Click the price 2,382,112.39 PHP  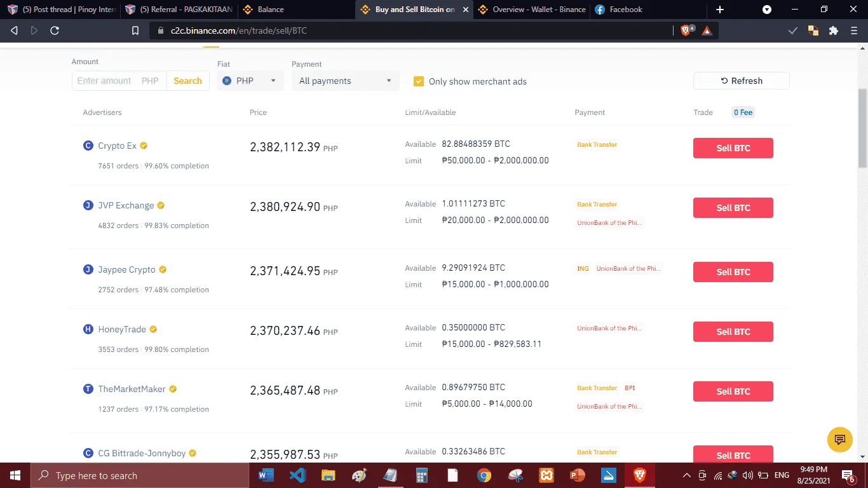[x=294, y=147]
